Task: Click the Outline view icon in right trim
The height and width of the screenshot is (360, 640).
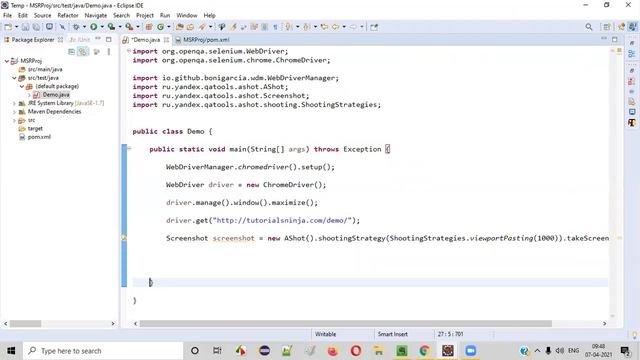Action: [x=632, y=54]
